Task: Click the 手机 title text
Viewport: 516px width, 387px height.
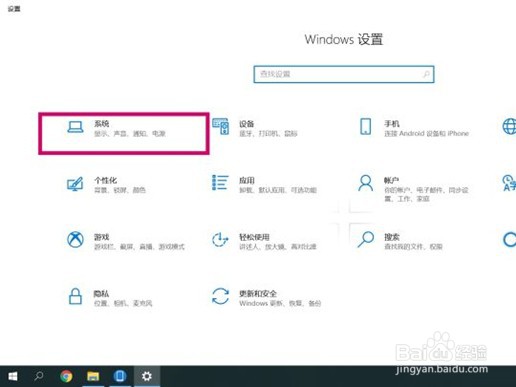Action: click(x=392, y=124)
